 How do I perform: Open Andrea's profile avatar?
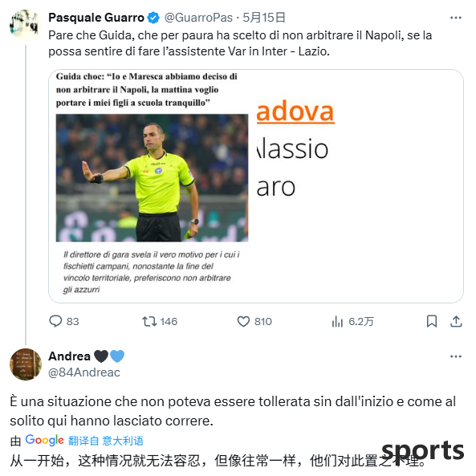26,364
